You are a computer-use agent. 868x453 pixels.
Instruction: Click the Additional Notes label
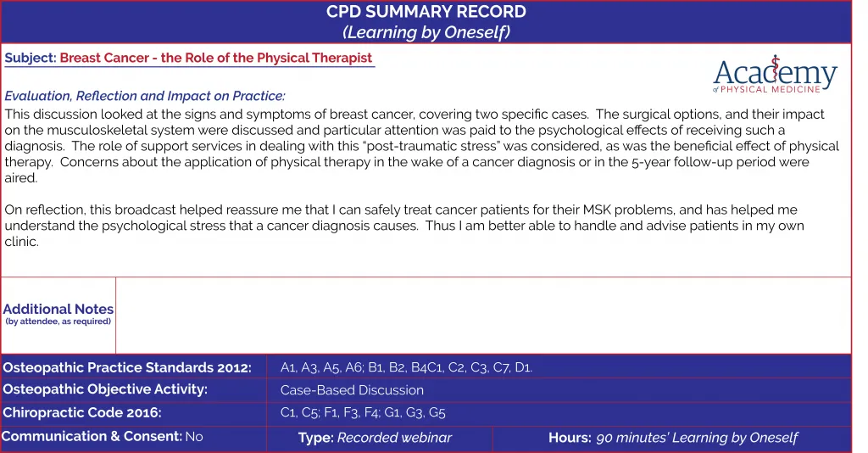tap(58, 313)
